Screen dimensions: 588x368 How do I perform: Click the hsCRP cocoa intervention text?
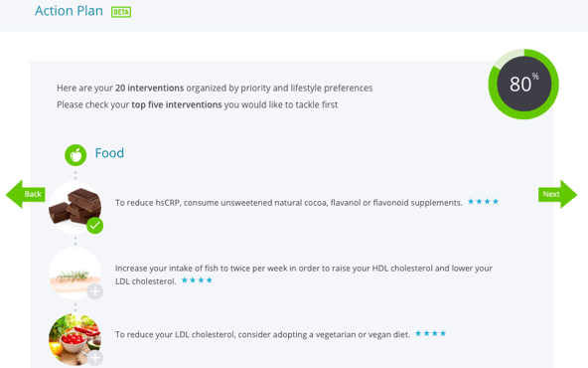click(289, 203)
